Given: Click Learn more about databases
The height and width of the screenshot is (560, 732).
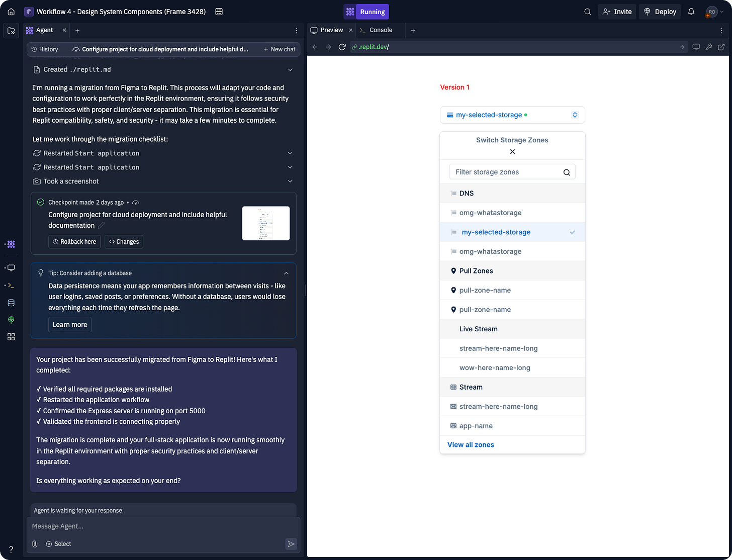Looking at the screenshot, I should click(x=70, y=325).
